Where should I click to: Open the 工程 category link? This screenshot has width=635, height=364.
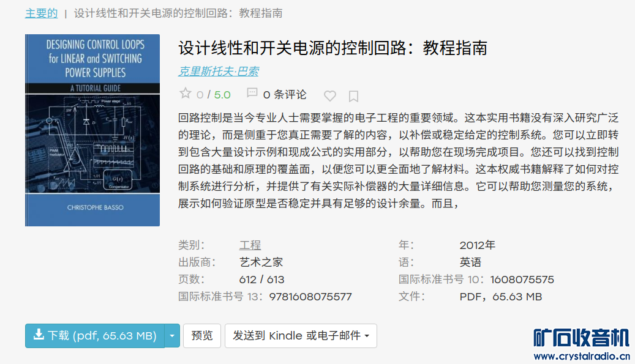point(250,245)
